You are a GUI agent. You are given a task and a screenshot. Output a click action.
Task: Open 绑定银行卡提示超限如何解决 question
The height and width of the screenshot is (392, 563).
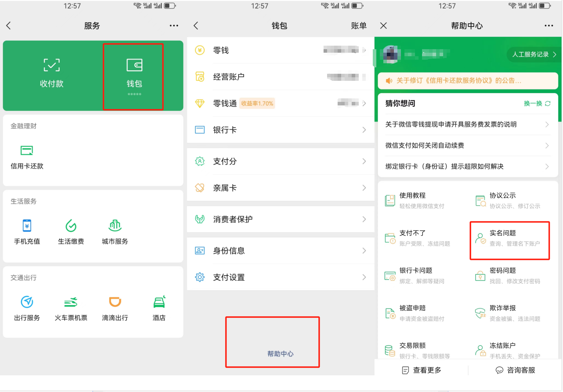(x=468, y=167)
